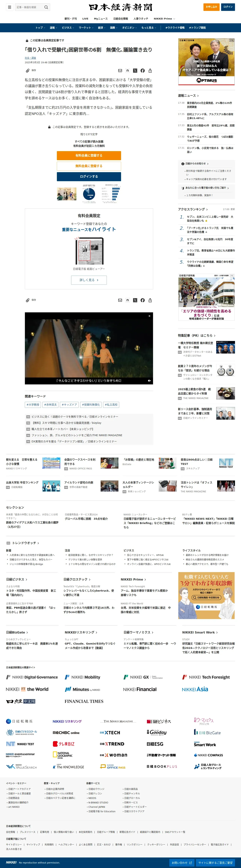Open the FINANCIAL TIMES site logo

84,701
